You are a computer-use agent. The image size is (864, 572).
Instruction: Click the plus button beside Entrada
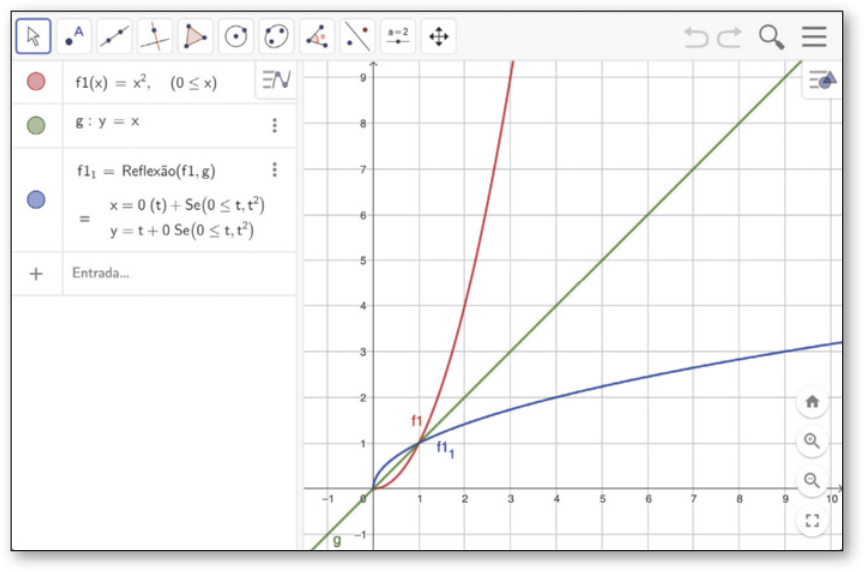(x=36, y=273)
